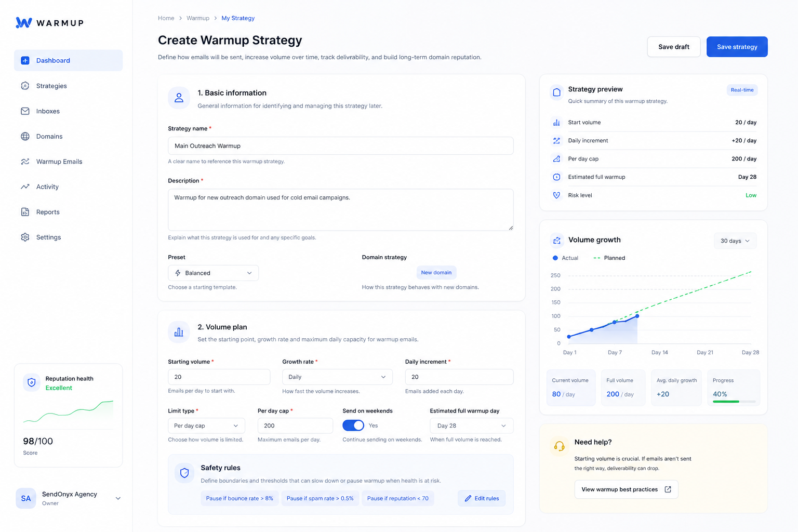
Task: Click the Progress 40% bar
Action: click(734, 402)
